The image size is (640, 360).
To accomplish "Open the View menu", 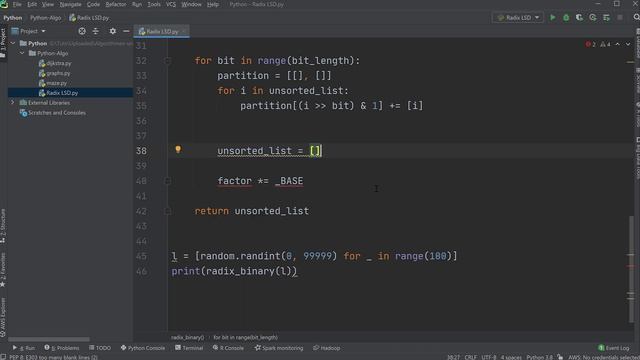I will pos(48,4).
